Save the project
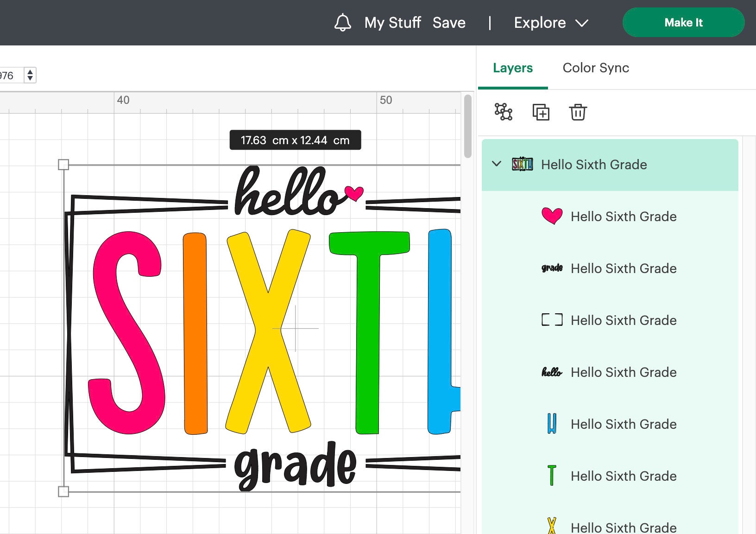756x534 pixels. coord(449,22)
